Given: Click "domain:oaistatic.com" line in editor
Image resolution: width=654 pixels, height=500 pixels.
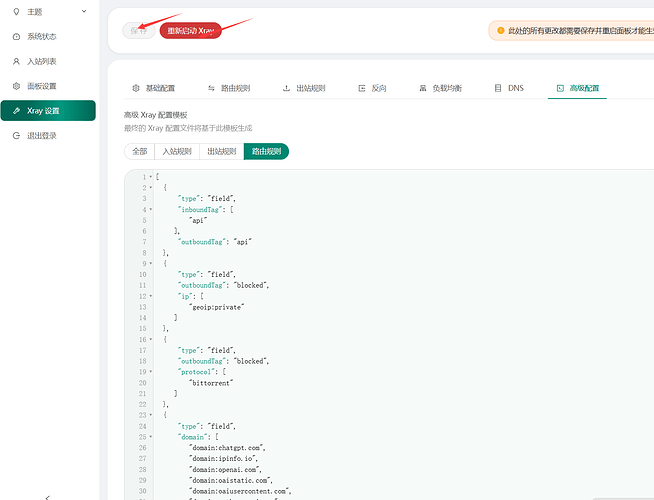Looking at the screenshot, I should 231,480.
